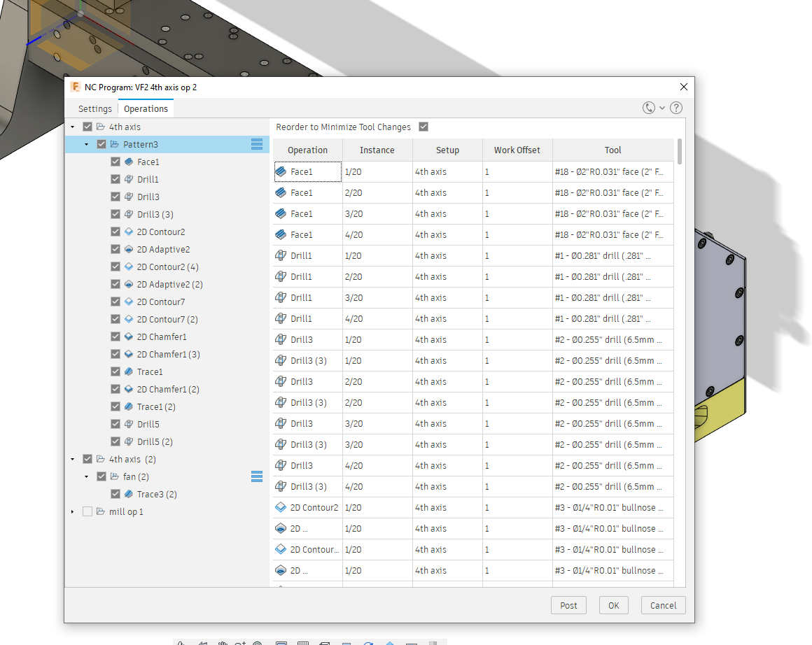Click the Drill1 drill icon in tree
Viewport: 812px width, 645px height.
[x=129, y=179]
